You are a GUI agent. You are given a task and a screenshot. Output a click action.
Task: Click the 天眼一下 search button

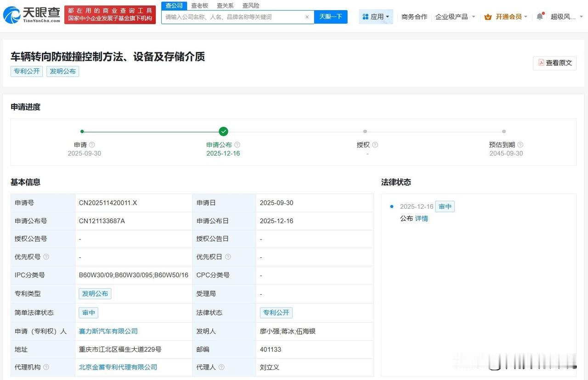coord(331,17)
